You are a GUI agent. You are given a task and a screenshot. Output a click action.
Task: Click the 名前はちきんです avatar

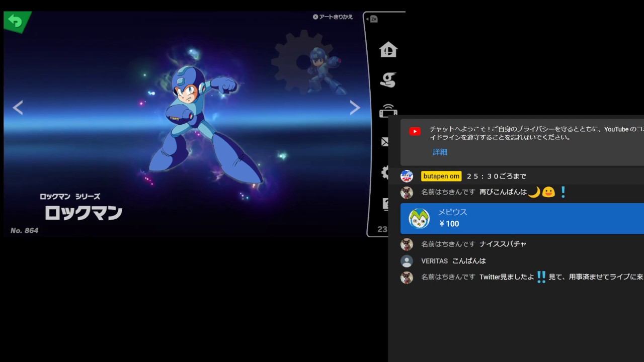407,192
